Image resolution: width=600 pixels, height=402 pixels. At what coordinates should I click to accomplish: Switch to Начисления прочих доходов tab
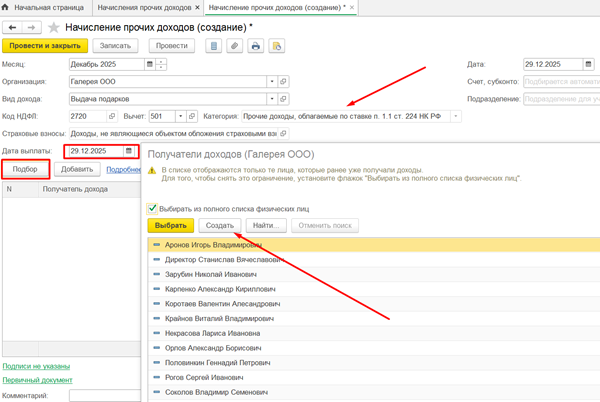coord(144,8)
